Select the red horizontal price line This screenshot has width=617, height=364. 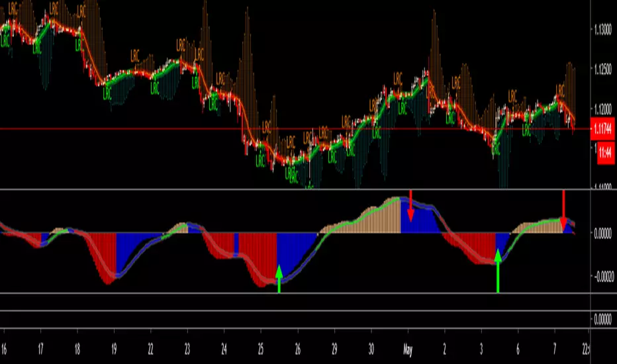tap(295, 128)
